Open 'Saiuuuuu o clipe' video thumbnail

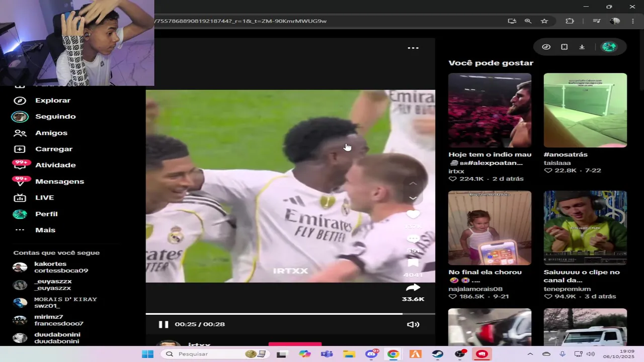coord(585,228)
